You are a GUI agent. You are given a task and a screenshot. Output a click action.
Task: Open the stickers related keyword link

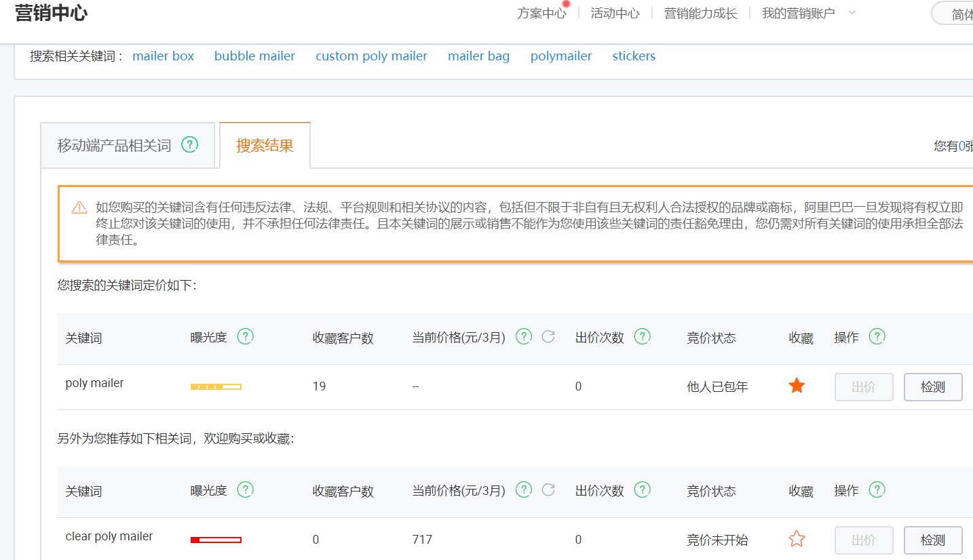(x=633, y=56)
